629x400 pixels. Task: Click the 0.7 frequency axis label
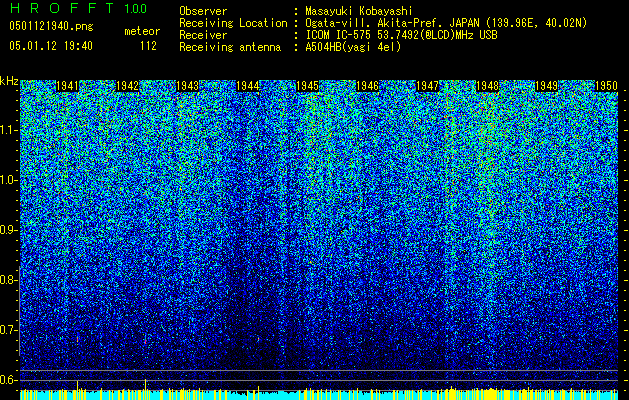pos(8,330)
